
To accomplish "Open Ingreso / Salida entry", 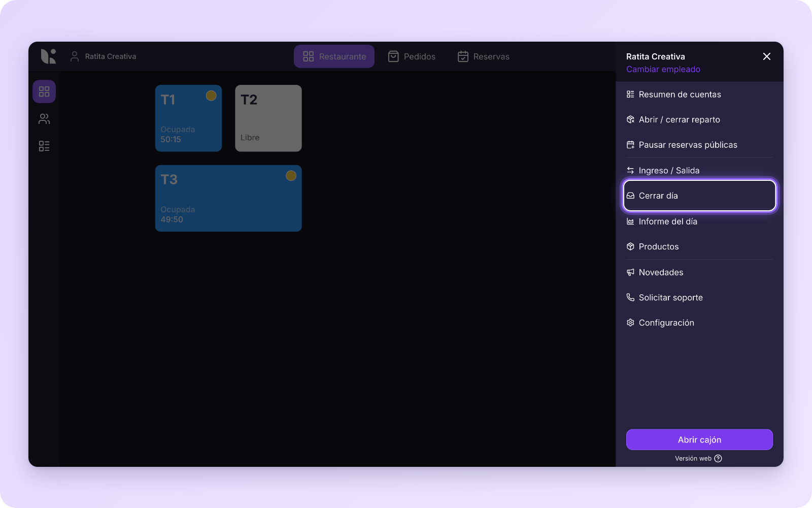I will point(700,170).
